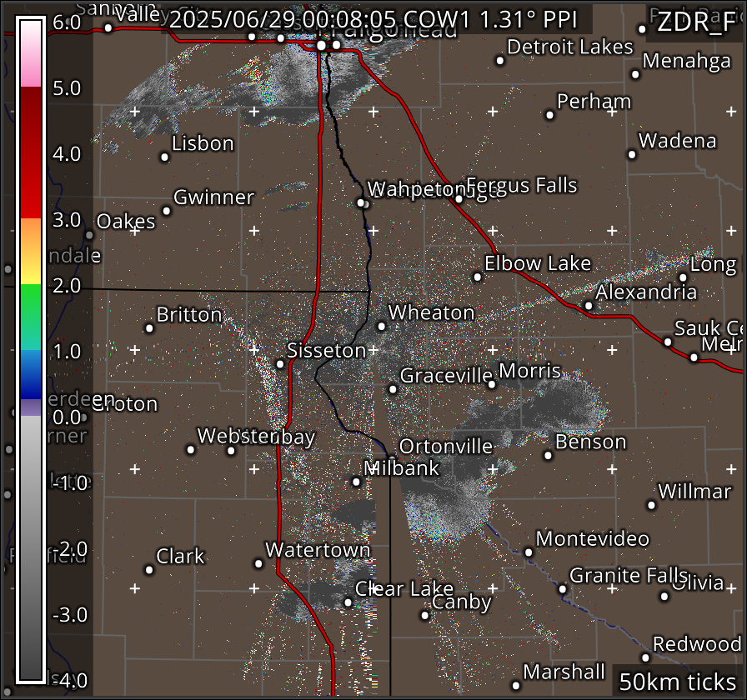Click the Alexandria city marker dot

(589, 306)
